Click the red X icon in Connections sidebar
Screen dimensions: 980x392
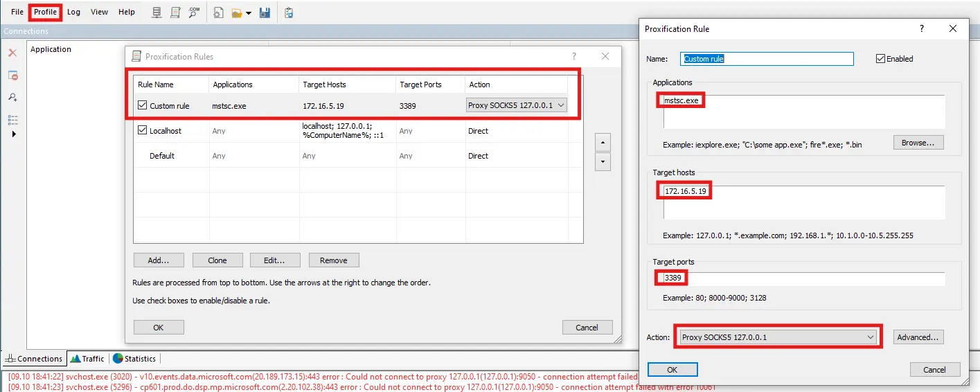click(x=12, y=53)
